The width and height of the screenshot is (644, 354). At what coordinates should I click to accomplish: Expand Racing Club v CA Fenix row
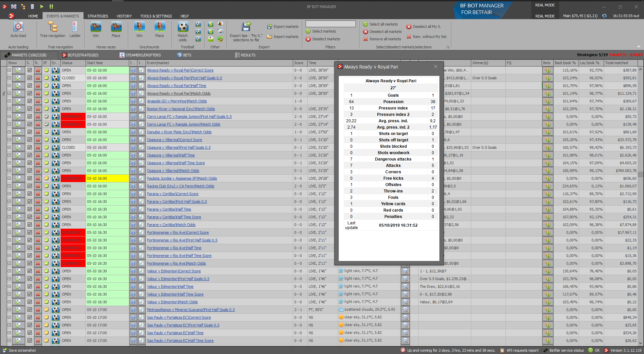pos(9,186)
